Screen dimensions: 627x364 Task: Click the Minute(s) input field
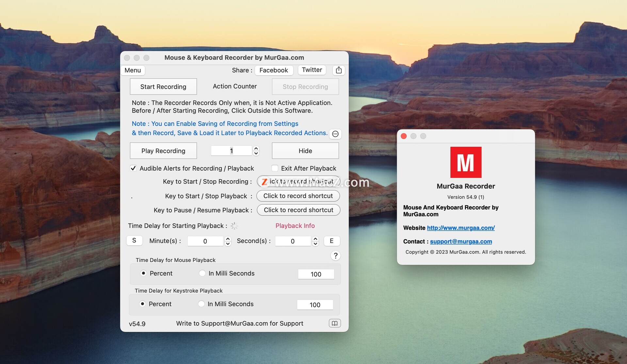[205, 241]
